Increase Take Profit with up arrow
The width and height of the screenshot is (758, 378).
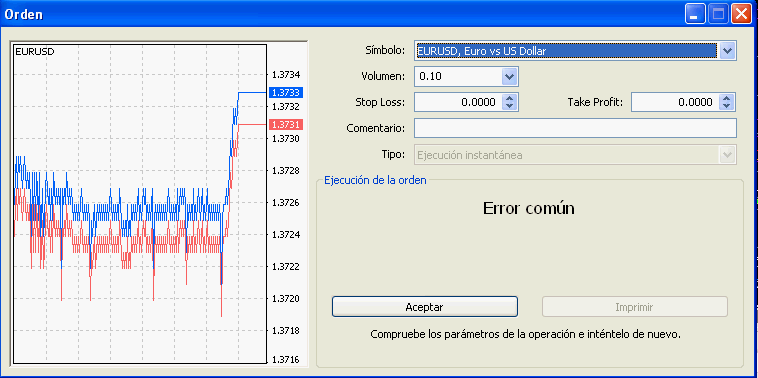pyautogui.click(x=727, y=98)
